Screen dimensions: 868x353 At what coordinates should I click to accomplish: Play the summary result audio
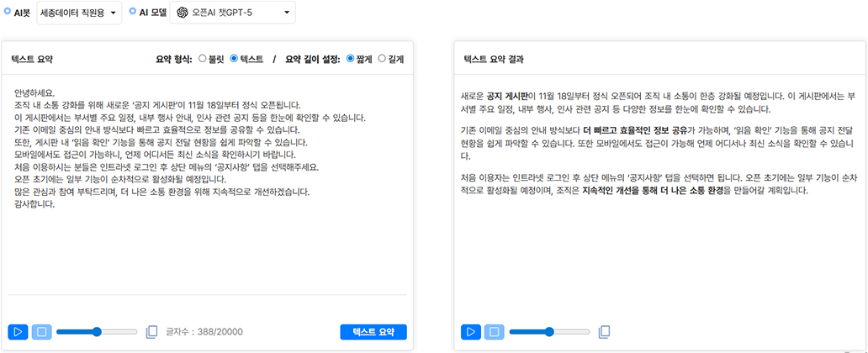click(470, 331)
